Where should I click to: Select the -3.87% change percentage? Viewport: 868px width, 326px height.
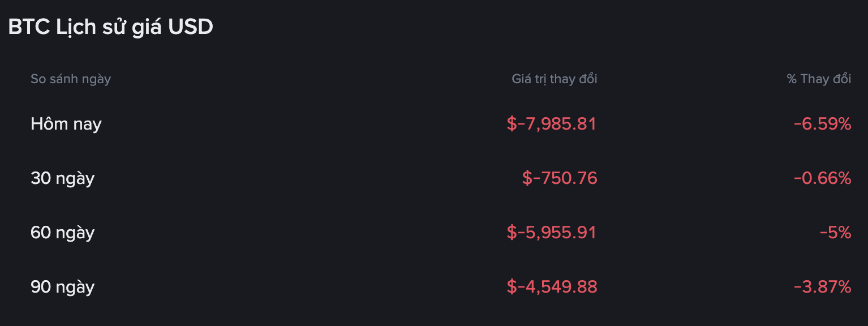pyautogui.click(x=822, y=287)
